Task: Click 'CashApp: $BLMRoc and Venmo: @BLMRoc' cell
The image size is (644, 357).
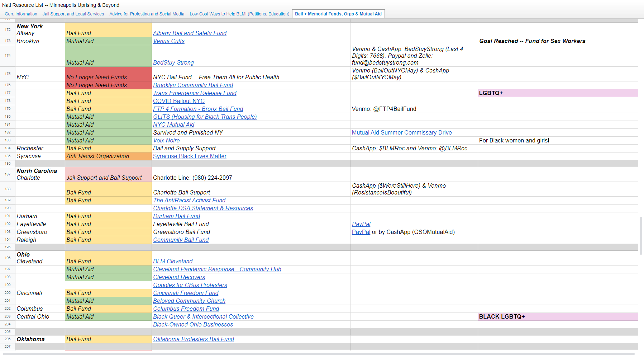Action: tap(414, 149)
